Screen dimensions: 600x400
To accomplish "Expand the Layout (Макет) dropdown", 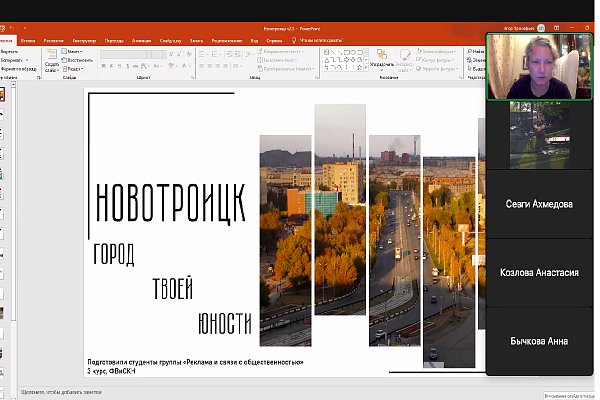I will tap(74, 50).
